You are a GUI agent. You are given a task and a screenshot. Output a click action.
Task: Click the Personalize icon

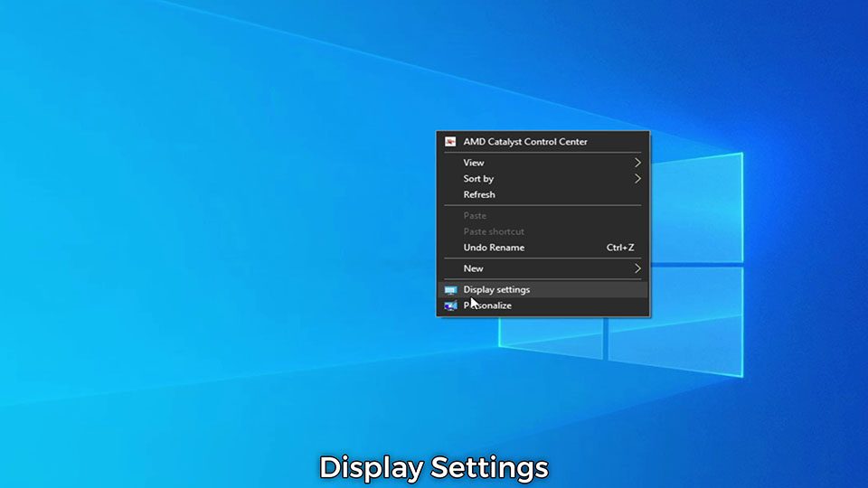coord(450,306)
